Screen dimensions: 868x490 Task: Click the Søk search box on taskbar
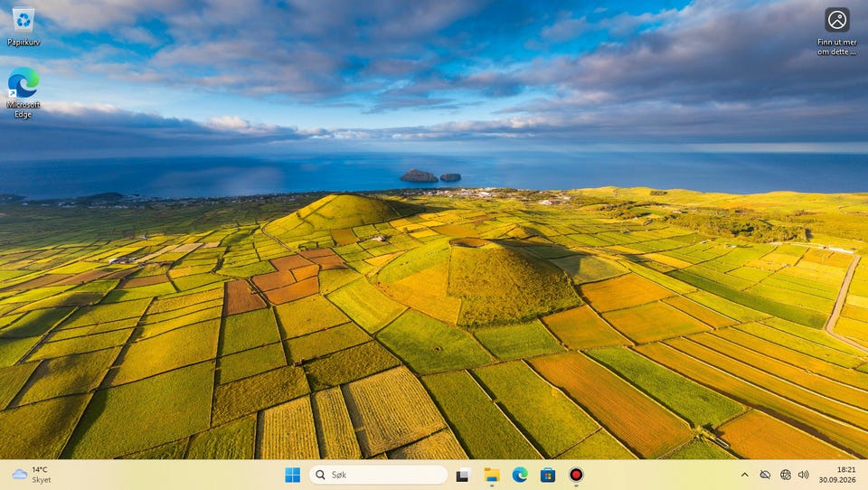pos(378,475)
